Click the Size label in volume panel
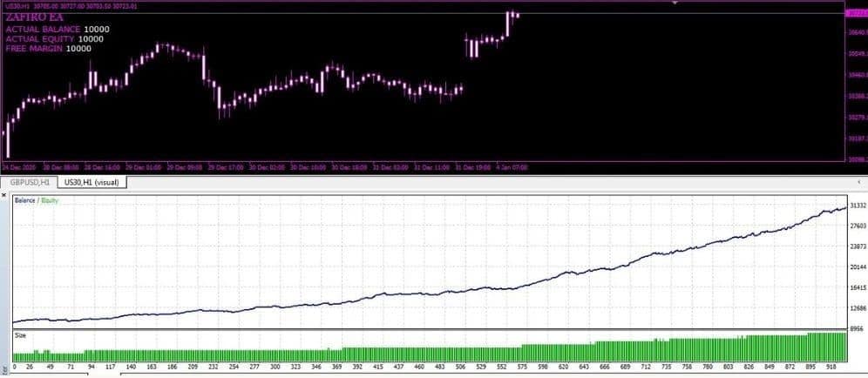The height and width of the screenshot is (378, 868). click(x=20, y=335)
